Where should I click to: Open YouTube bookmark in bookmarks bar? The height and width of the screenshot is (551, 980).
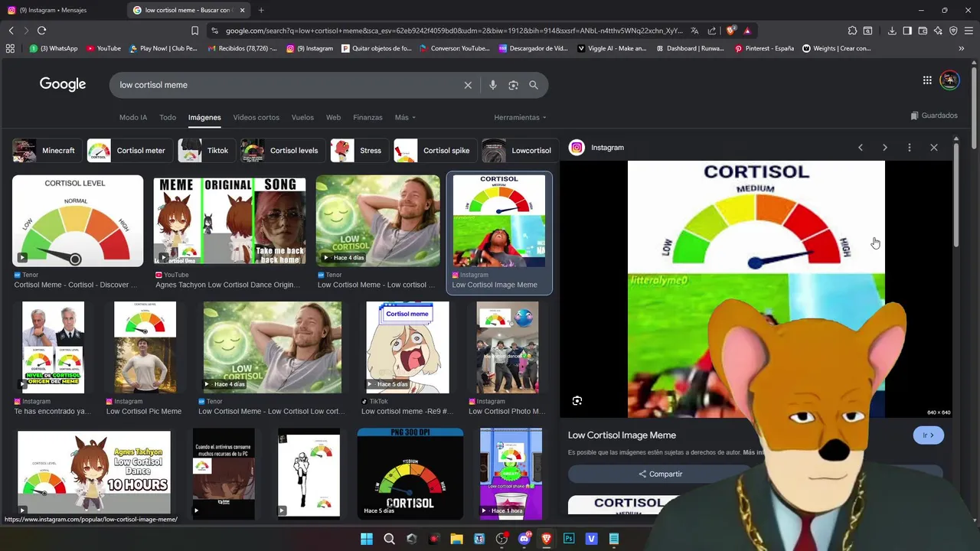(103, 48)
